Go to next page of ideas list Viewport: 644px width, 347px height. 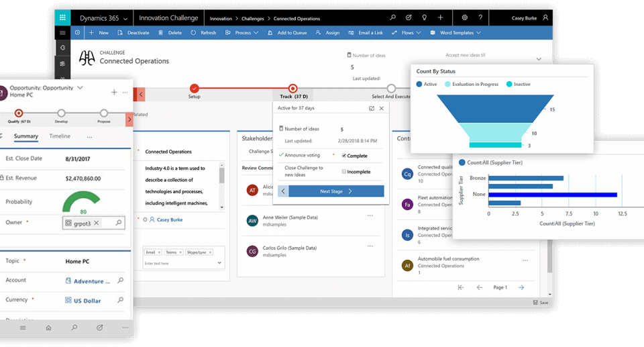tap(521, 287)
